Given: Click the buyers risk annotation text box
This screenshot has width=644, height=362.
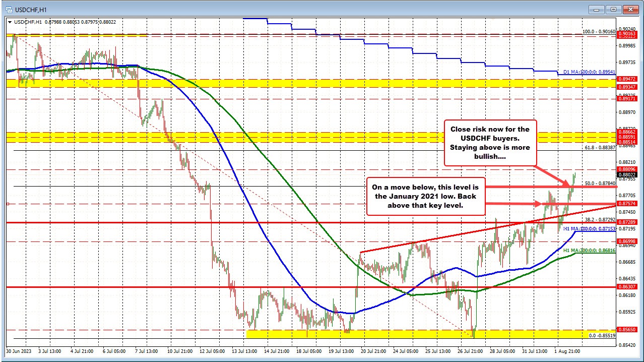Looking at the screenshot, I should click(491, 143).
